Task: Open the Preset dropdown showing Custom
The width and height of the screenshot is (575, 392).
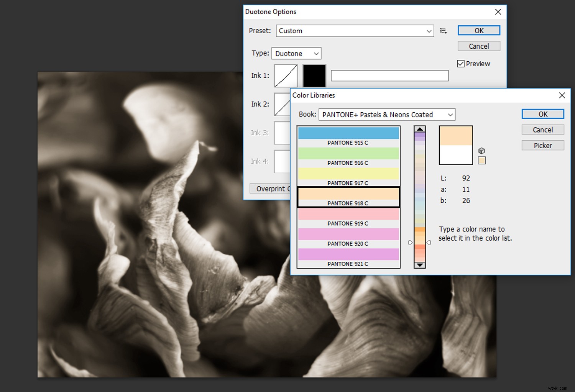Action: point(355,31)
